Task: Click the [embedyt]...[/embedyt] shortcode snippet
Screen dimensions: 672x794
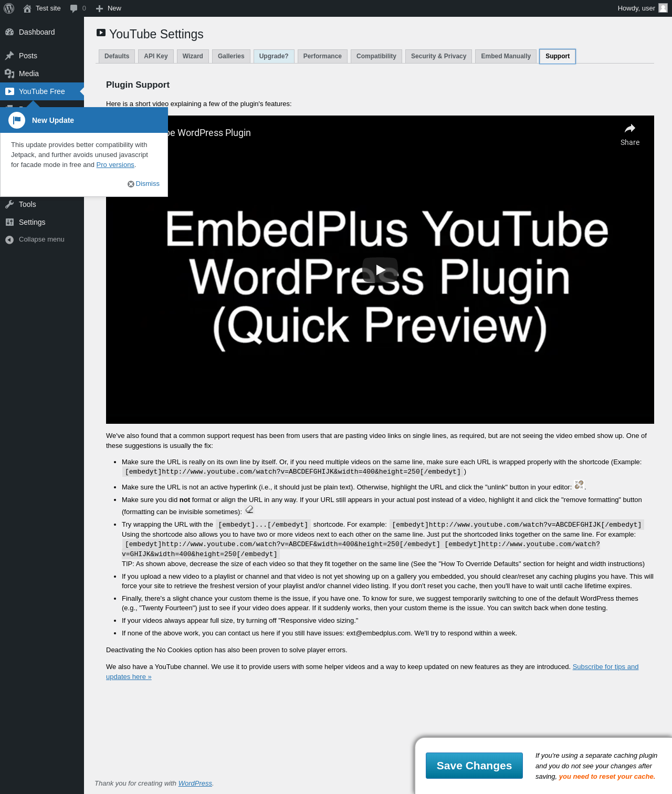Action: pyautogui.click(x=263, y=525)
